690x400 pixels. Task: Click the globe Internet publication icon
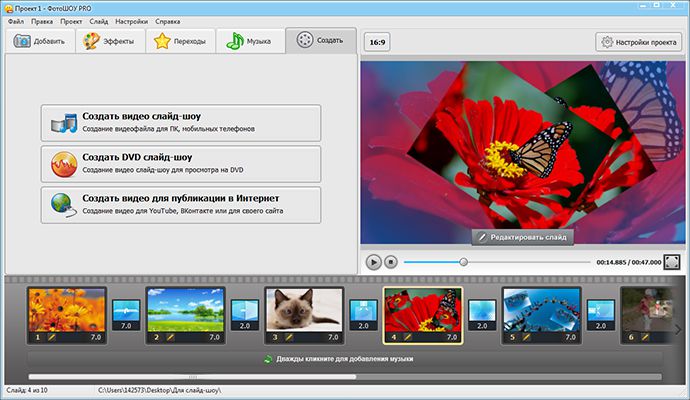63,205
